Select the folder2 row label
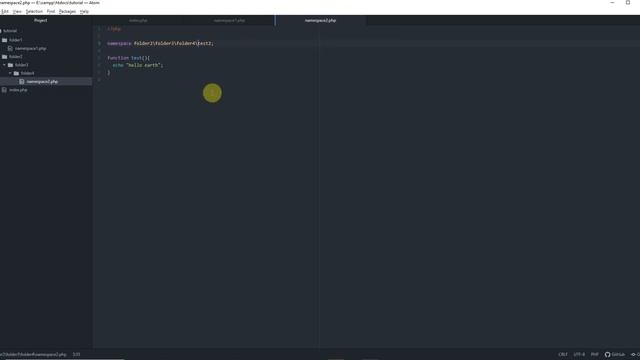Viewport: 640px width, 360px height. click(16, 57)
